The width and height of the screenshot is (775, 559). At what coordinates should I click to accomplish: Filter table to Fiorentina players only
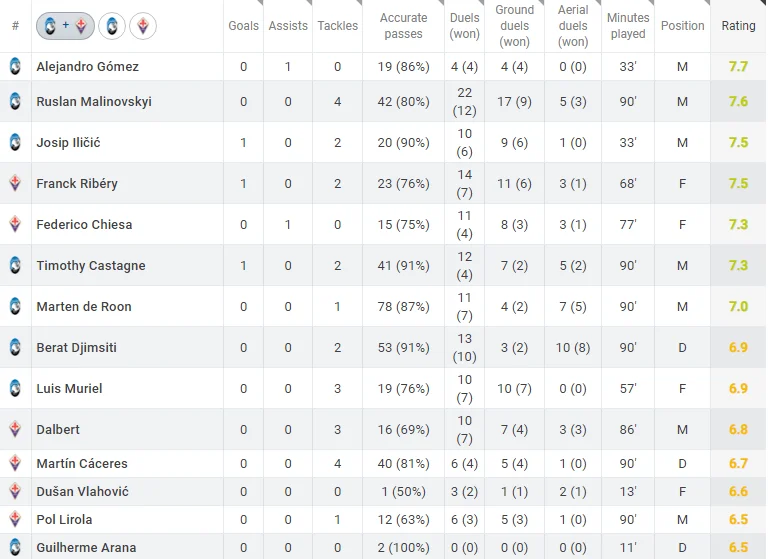tap(143, 26)
